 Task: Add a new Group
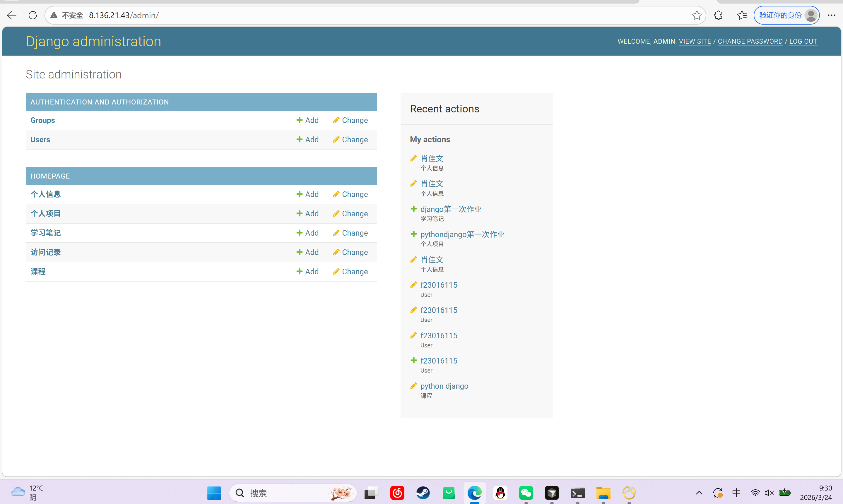tap(307, 120)
